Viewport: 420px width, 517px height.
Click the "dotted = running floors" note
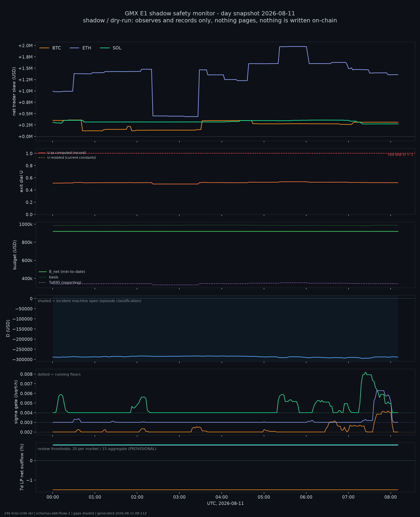[x=59, y=375]
